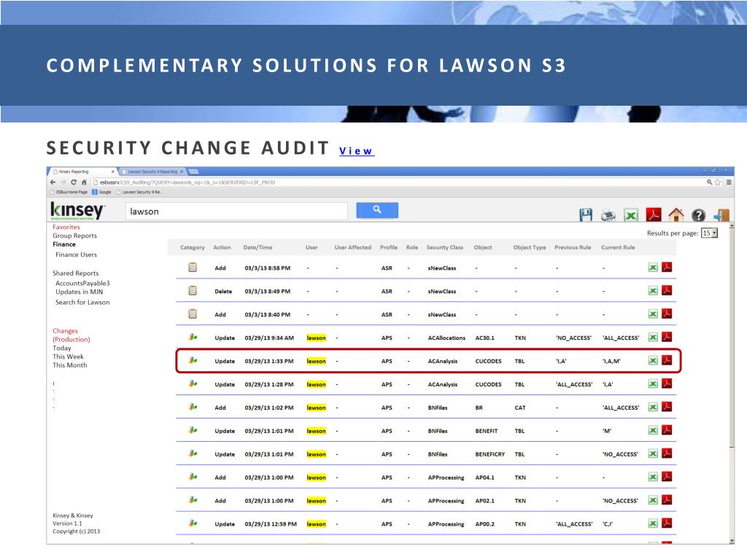
Task: Click the Category column header
Action: click(193, 248)
